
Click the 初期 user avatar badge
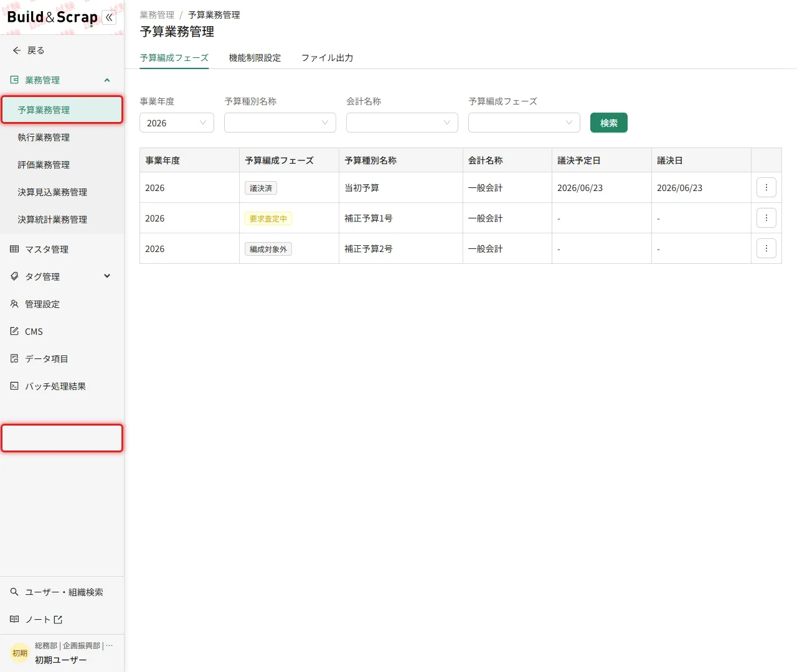coord(20,653)
